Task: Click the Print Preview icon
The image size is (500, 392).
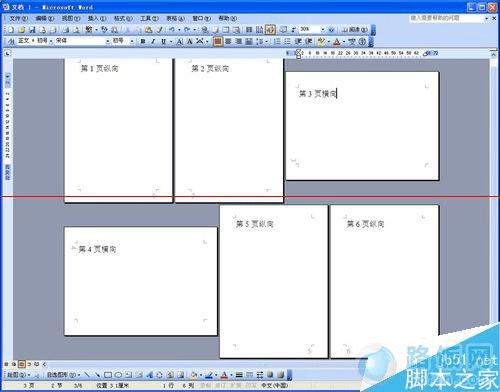Action: coord(75,30)
